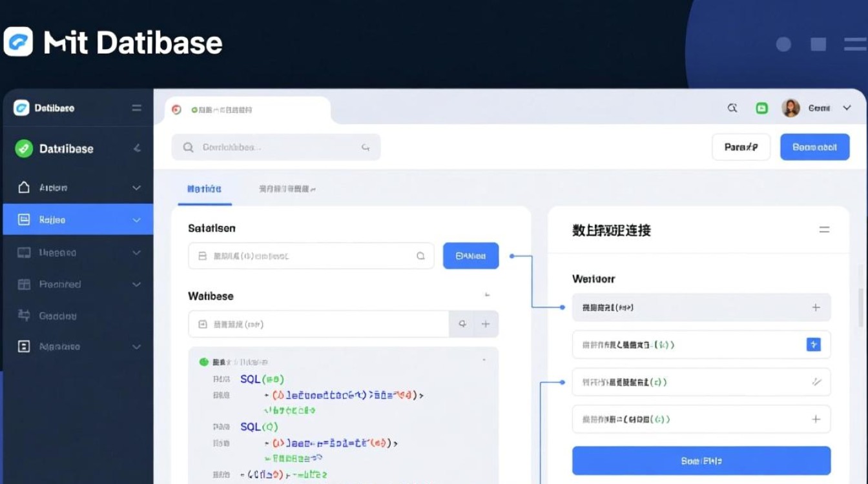
Task: Click the blue plus icon on second connection row
Action: (x=813, y=345)
